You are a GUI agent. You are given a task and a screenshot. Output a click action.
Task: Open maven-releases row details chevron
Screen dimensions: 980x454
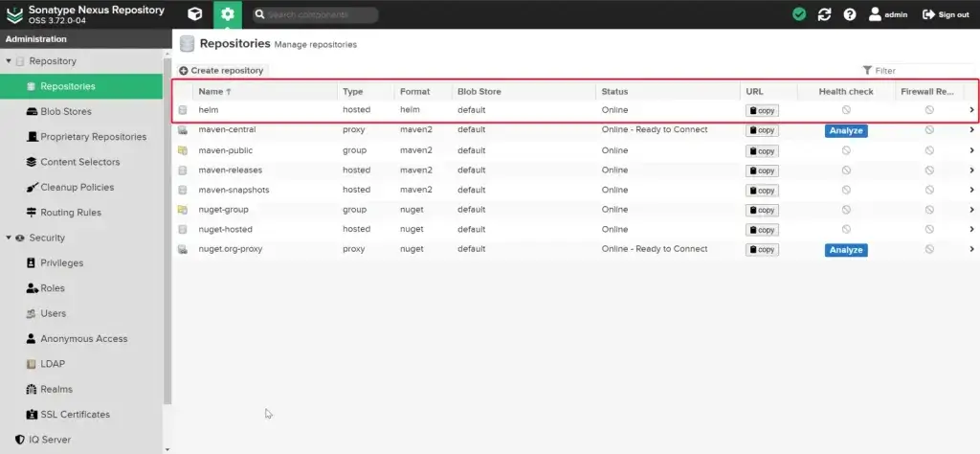click(x=972, y=170)
